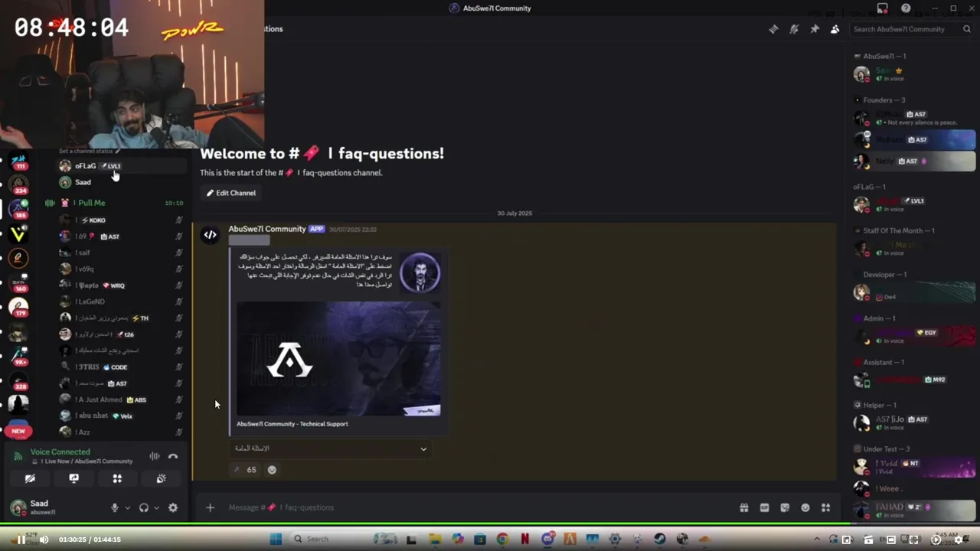980x551 pixels.
Task: Open the emoji picker in message bar
Action: pos(805,507)
